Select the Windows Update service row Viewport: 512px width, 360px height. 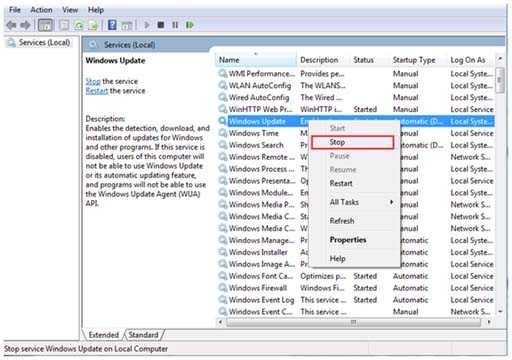pos(356,121)
